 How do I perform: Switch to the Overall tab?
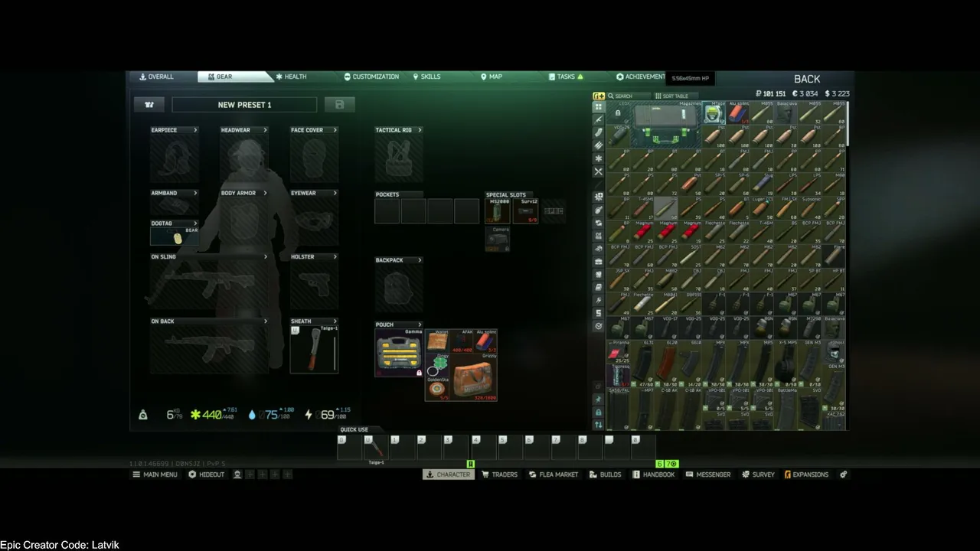156,77
